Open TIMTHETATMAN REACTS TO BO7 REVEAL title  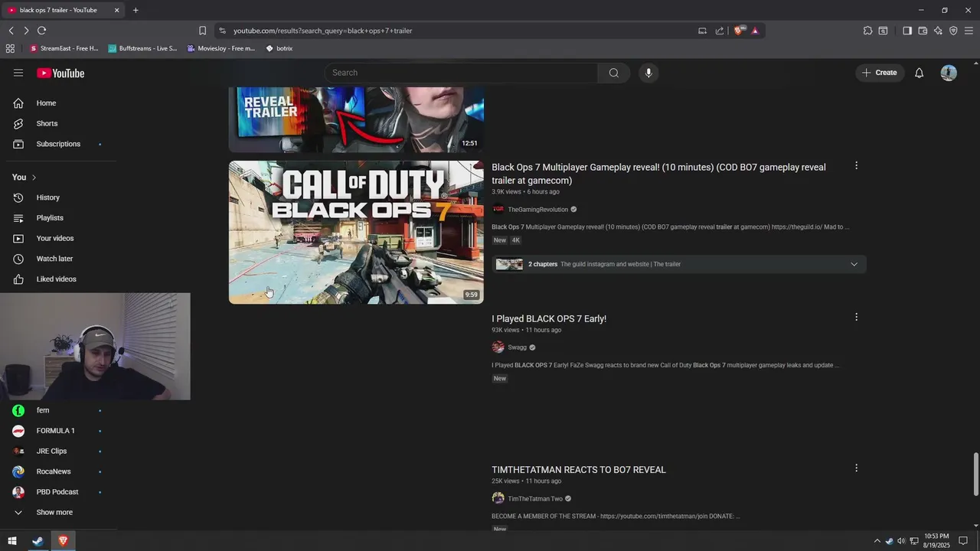(579, 470)
